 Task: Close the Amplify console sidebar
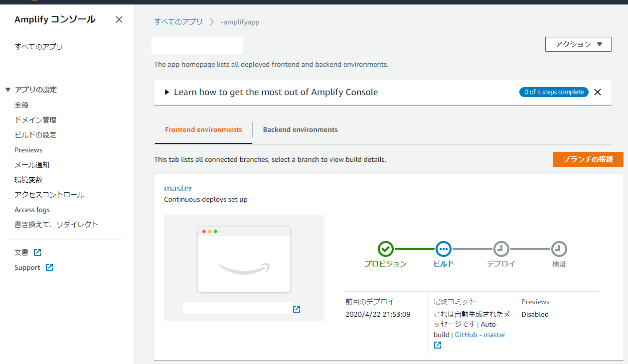click(119, 19)
